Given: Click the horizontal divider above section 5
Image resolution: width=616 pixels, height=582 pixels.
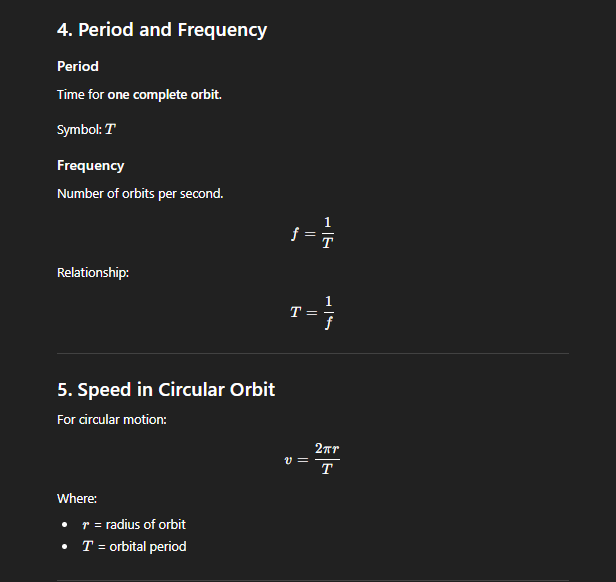Looking at the screenshot, I should tap(312, 353).
